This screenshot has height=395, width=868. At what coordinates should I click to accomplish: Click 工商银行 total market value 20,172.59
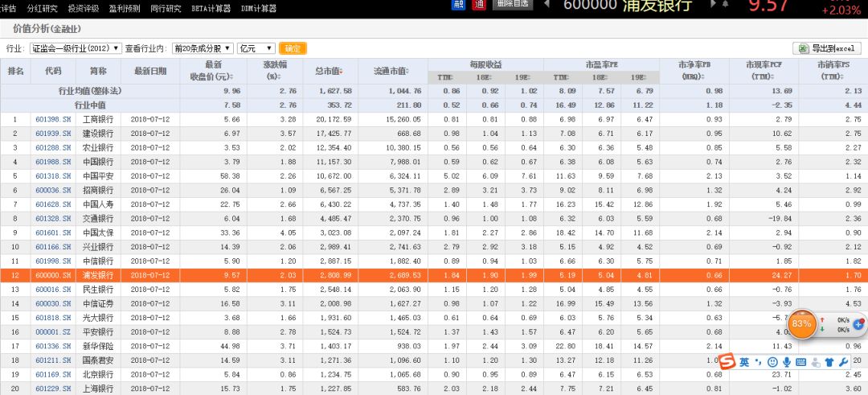334,119
